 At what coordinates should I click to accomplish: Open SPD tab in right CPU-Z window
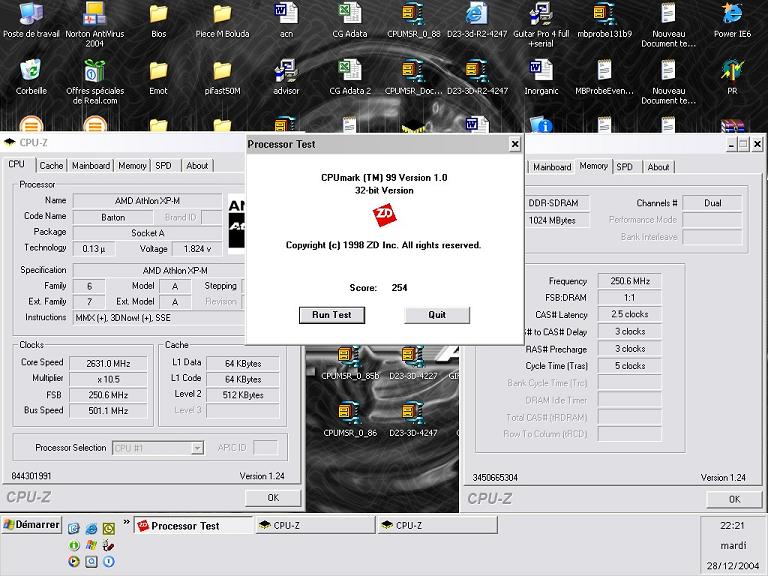(624, 167)
